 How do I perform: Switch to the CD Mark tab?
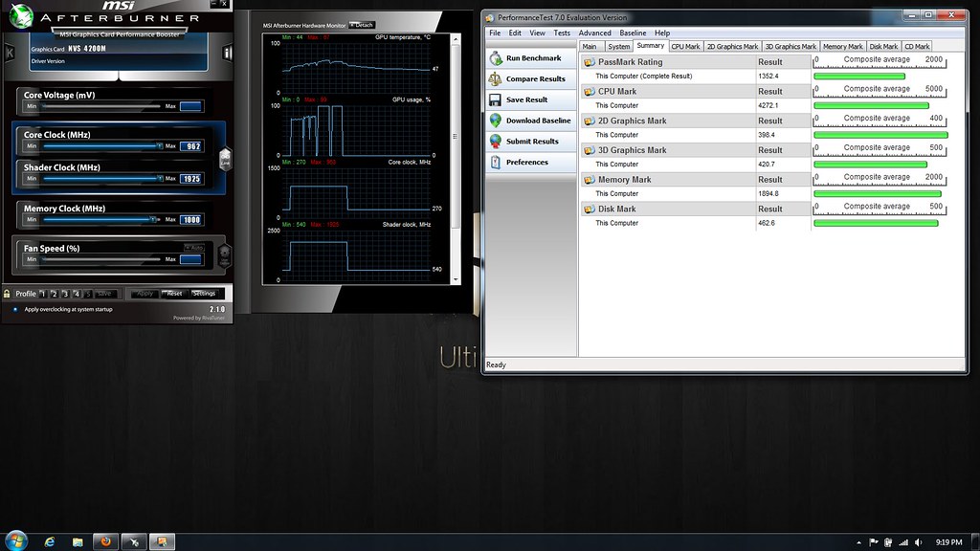point(917,46)
